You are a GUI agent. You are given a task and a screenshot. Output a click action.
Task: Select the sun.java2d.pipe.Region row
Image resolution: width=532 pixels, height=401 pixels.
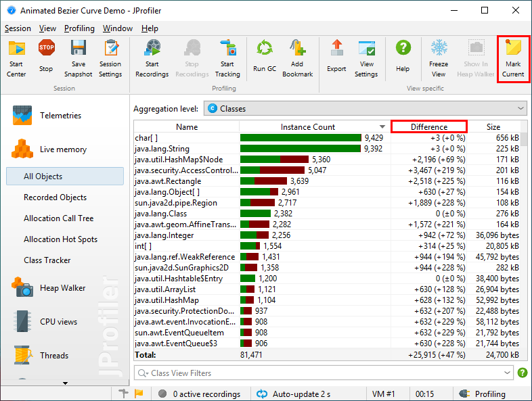click(327, 203)
